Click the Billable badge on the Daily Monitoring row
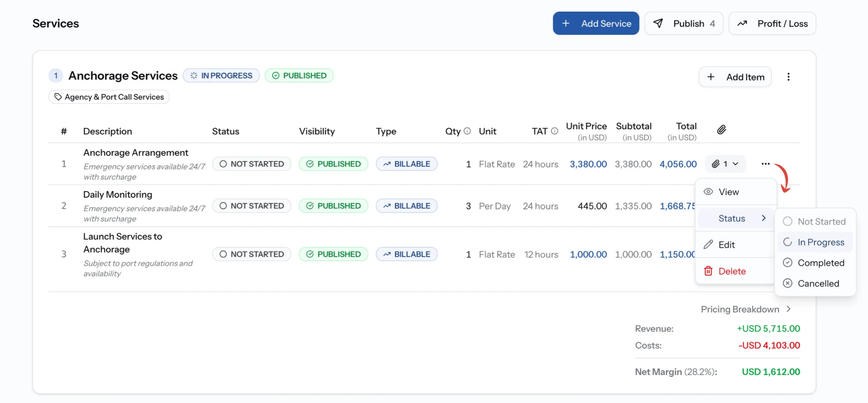Viewport: 868px width, 403px height. [406, 206]
